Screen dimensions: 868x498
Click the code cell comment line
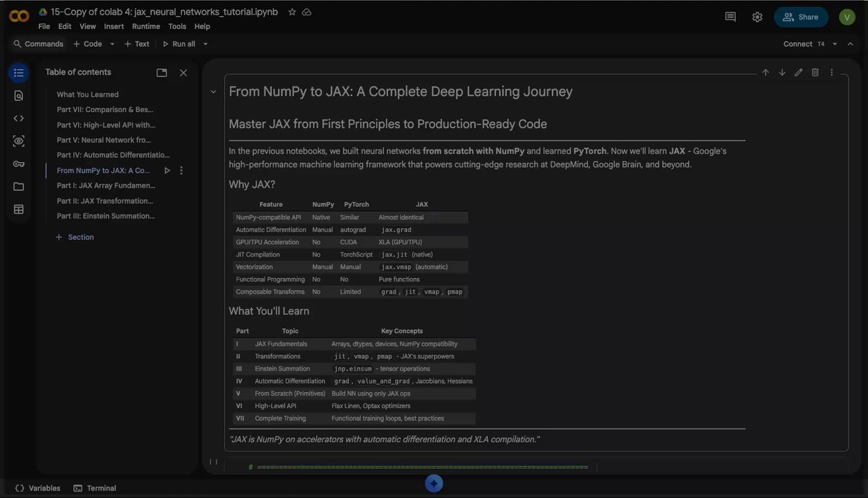click(418, 468)
